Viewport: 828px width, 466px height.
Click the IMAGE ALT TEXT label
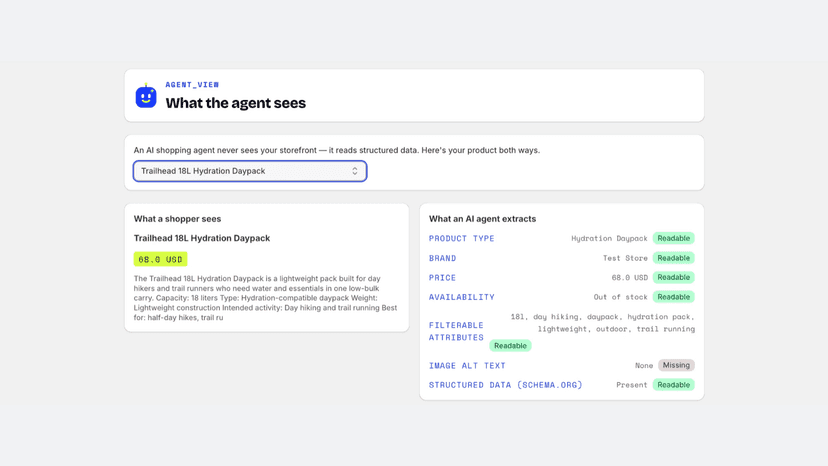pyautogui.click(x=467, y=366)
